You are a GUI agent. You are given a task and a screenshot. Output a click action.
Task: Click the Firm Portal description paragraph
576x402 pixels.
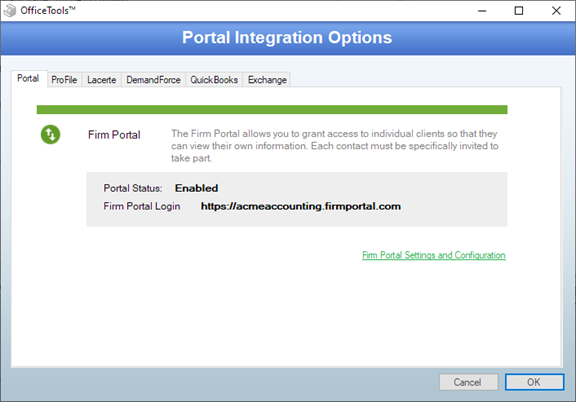(x=335, y=146)
